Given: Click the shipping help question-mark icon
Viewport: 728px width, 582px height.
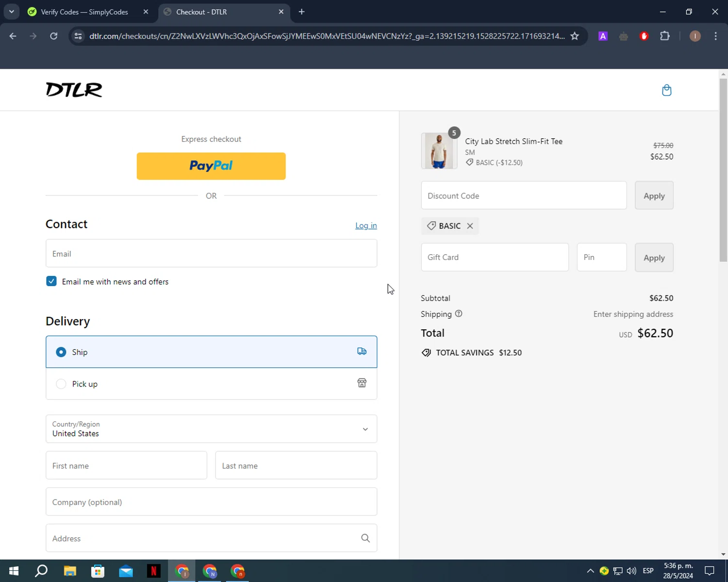Looking at the screenshot, I should point(459,314).
